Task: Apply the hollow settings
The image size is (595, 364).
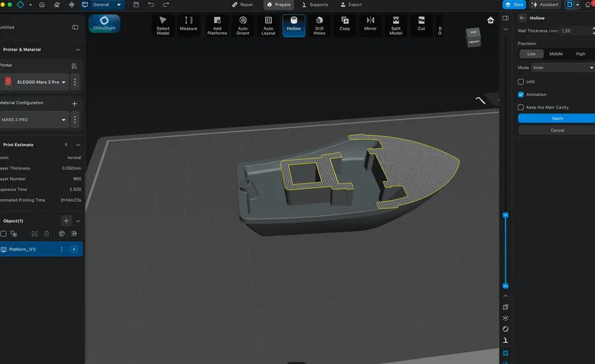Action: point(557,118)
